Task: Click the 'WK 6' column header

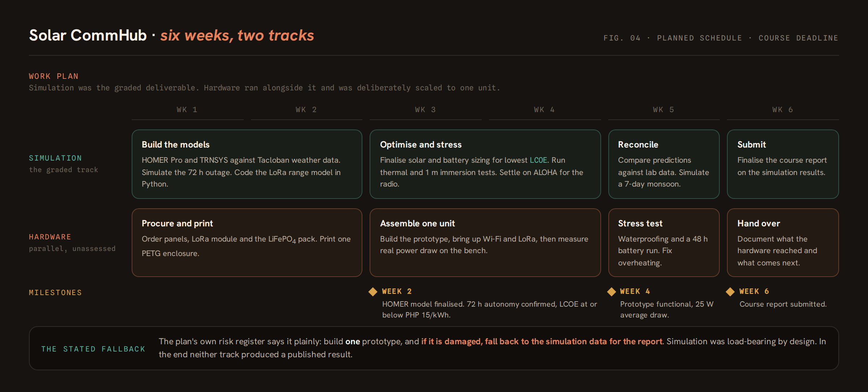Action: [783, 110]
